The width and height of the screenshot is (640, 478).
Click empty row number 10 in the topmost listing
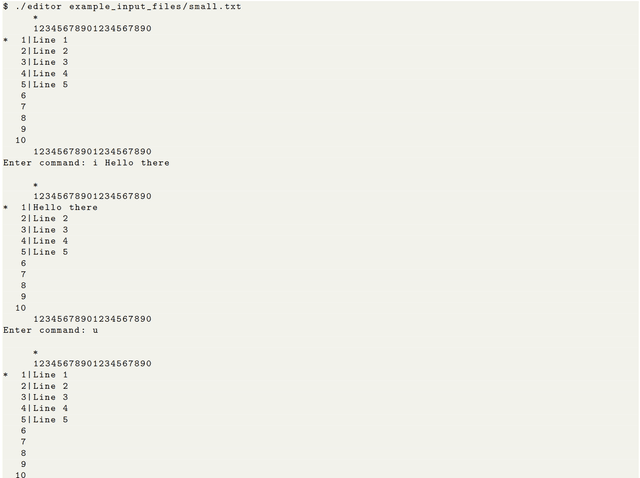click(x=21, y=140)
